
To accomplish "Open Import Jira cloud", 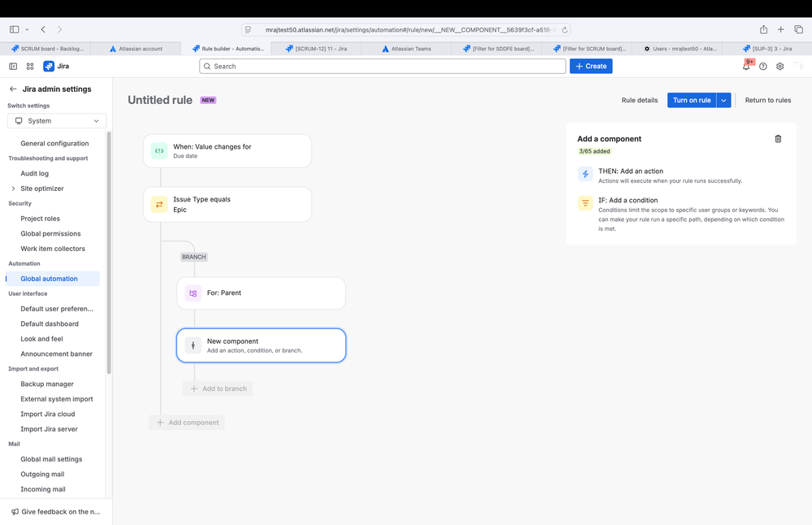I will (x=48, y=414).
